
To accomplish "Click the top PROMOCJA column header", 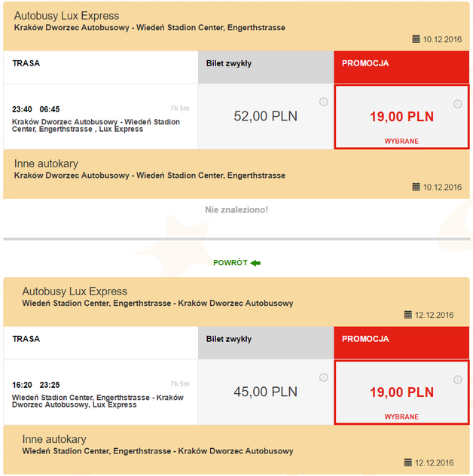I will 366,63.
